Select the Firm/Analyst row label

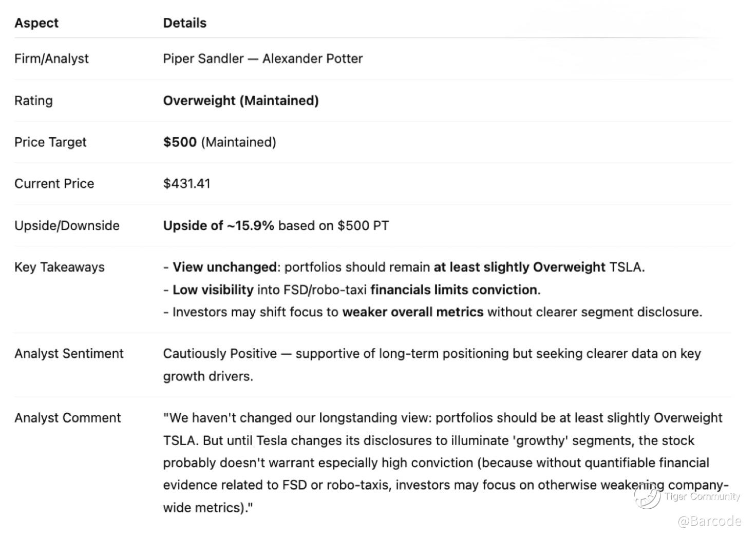51,59
